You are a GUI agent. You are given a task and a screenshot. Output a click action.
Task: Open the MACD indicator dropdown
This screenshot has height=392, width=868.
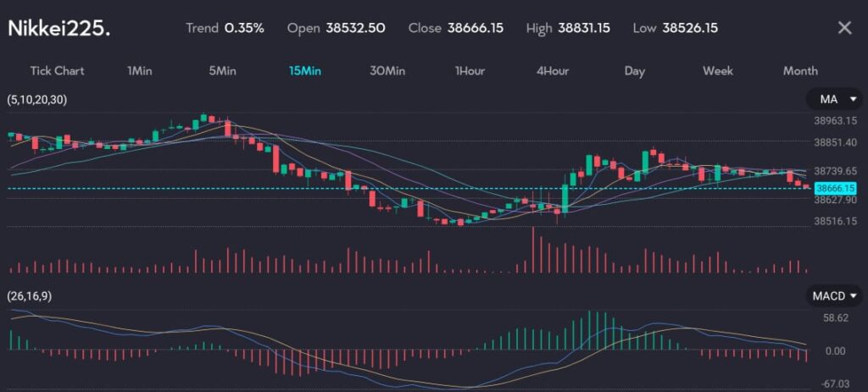[x=833, y=295]
